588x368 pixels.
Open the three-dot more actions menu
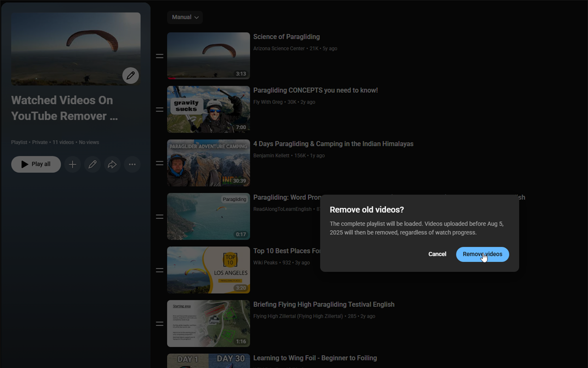tap(132, 164)
